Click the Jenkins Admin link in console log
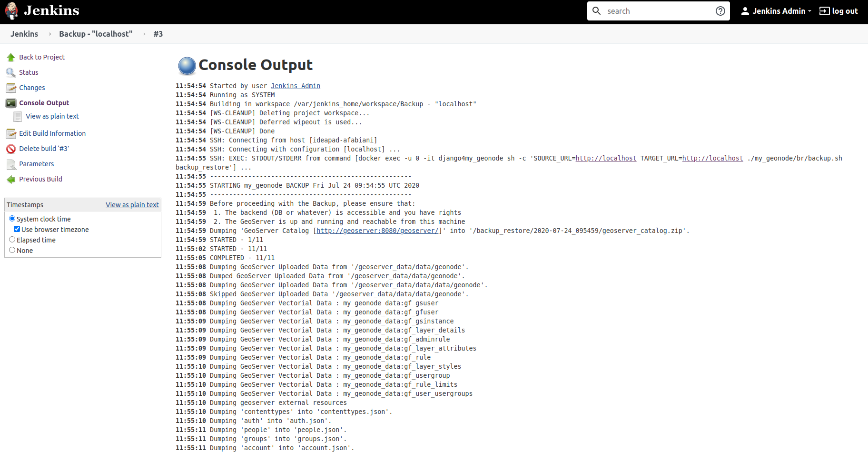 click(x=295, y=86)
